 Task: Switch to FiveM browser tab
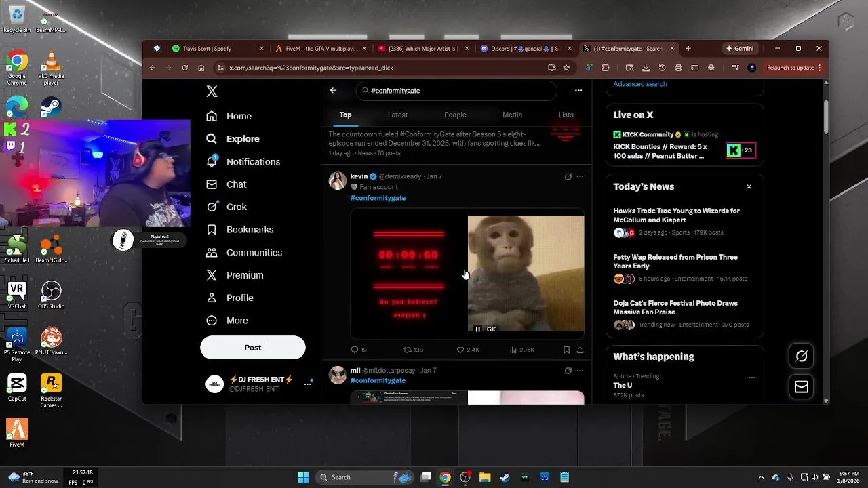[320, 49]
